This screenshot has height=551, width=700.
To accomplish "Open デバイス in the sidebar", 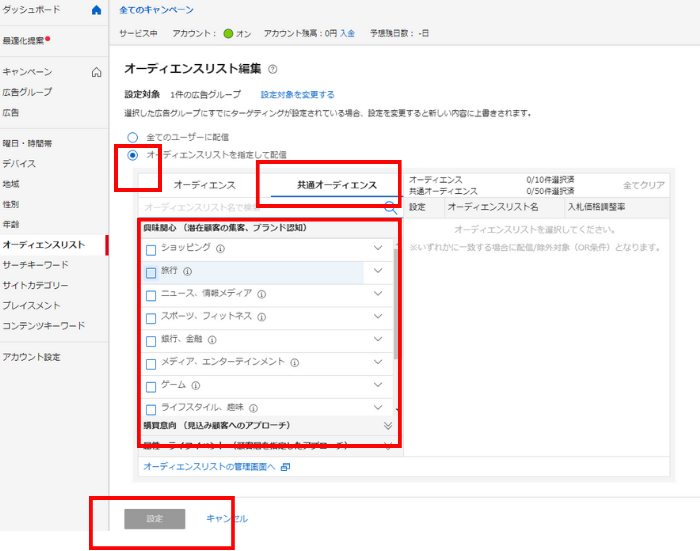I will click(19, 163).
